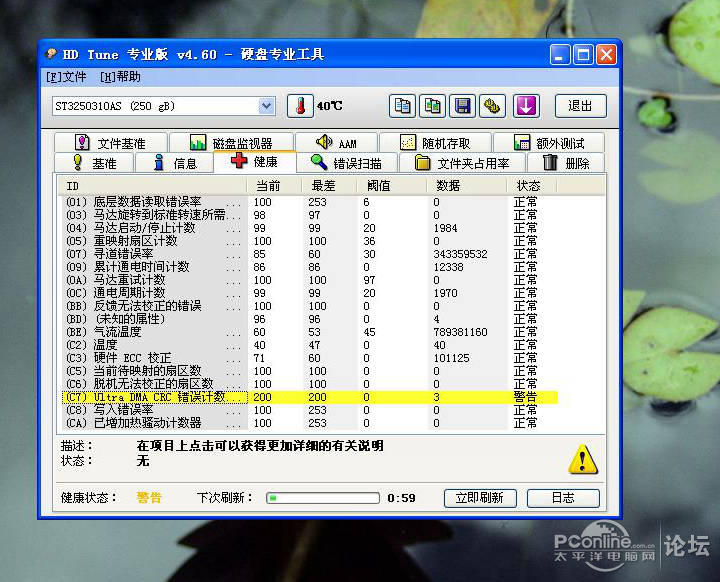This screenshot has width=720, height=582.
Task: Click data value 12338
Action: pos(449,267)
